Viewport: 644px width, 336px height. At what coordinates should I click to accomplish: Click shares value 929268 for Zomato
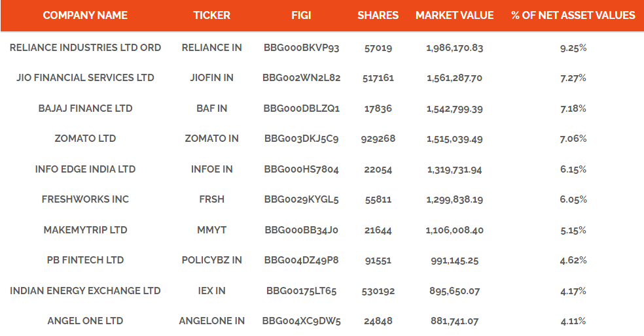tap(378, 139)
